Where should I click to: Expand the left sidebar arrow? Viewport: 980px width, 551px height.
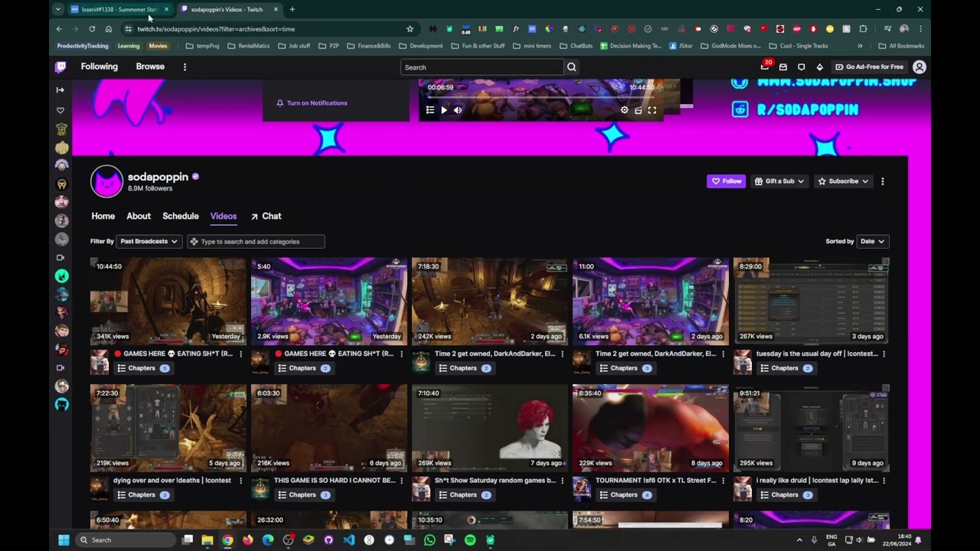tap(60, 90)
